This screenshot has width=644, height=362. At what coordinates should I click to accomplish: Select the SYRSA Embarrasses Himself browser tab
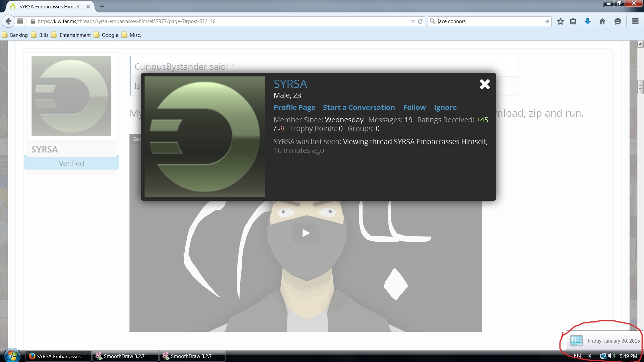(50, 6)
